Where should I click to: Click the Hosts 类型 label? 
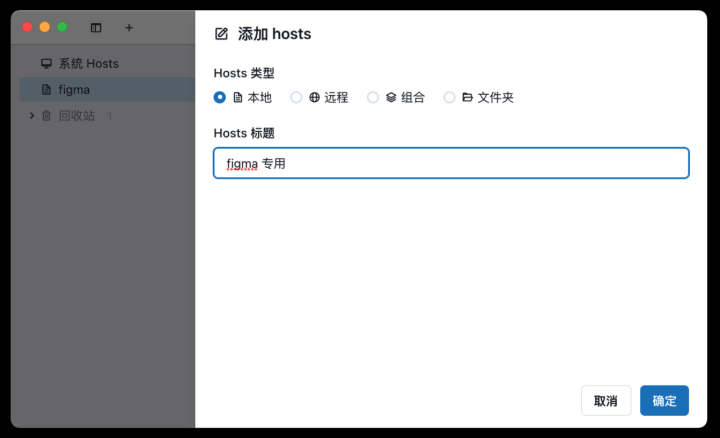click(244, 73)
